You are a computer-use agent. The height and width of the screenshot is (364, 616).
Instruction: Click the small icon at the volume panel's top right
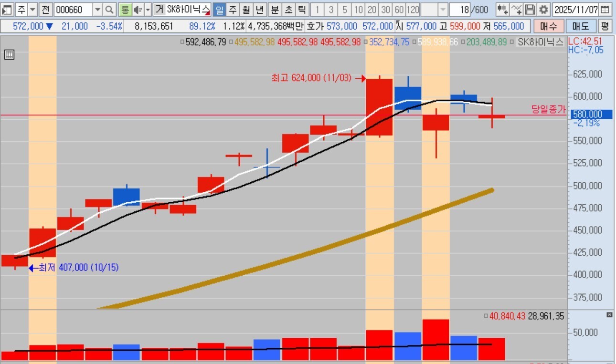click(609, 315)
